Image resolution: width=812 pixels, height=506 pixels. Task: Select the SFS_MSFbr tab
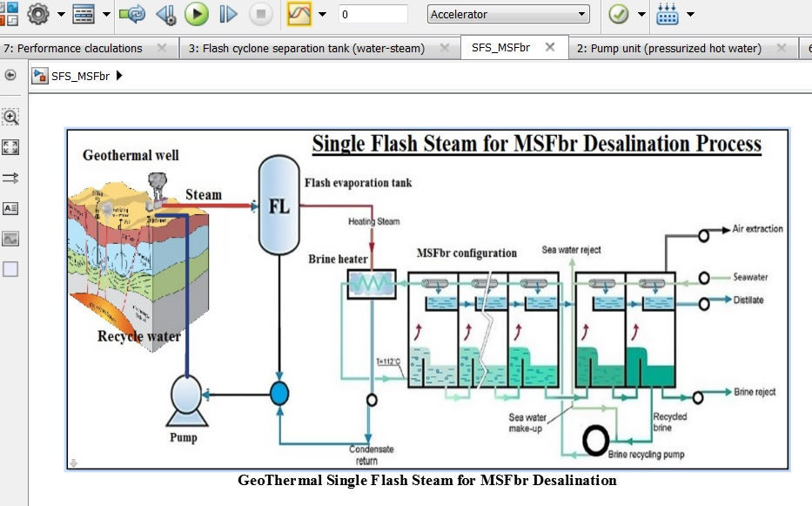[x=500, y=48]
